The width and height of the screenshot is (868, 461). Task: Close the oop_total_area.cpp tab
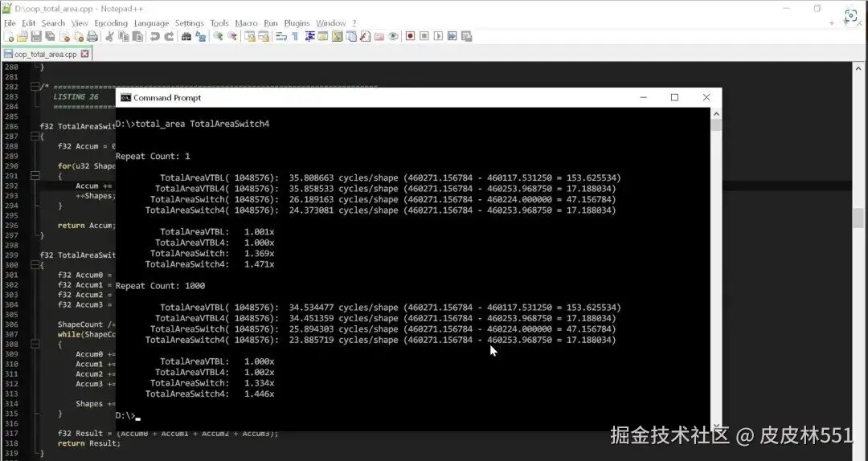click(84, 54)
